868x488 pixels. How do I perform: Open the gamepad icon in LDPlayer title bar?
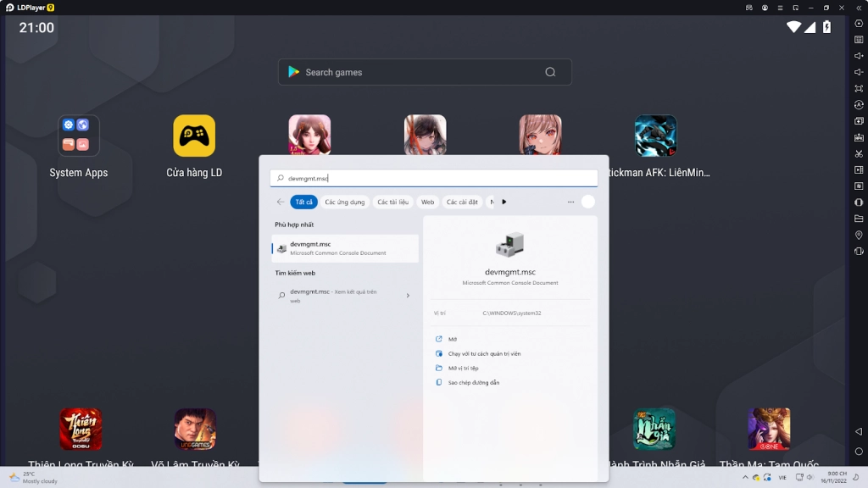tap(749, 8)
